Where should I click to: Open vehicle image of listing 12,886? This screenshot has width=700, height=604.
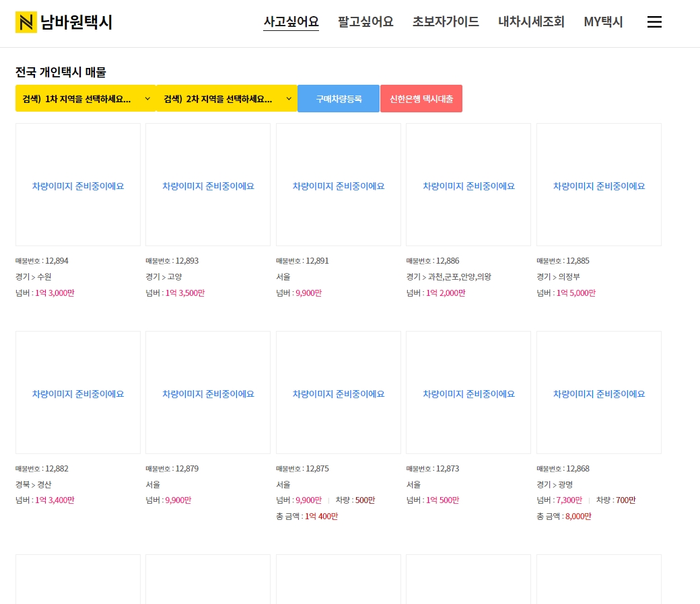(x=468, y=185)
